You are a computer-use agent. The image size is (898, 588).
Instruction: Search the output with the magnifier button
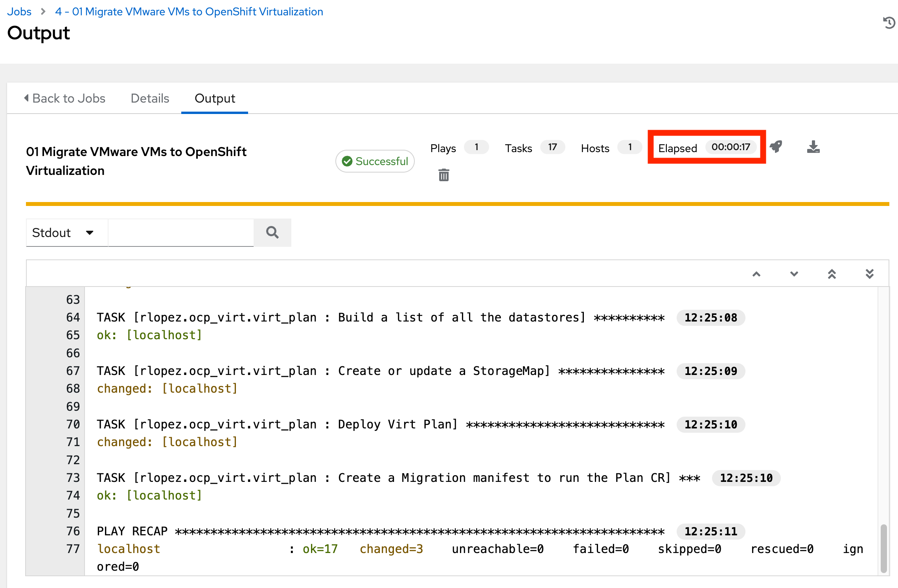click(272, 233)
